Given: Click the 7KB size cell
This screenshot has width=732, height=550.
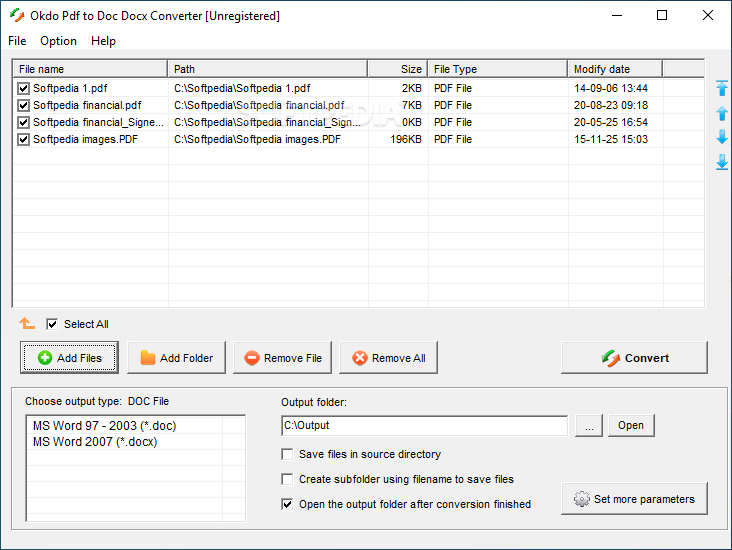Looking at the screenshot, I should point(412,106).
